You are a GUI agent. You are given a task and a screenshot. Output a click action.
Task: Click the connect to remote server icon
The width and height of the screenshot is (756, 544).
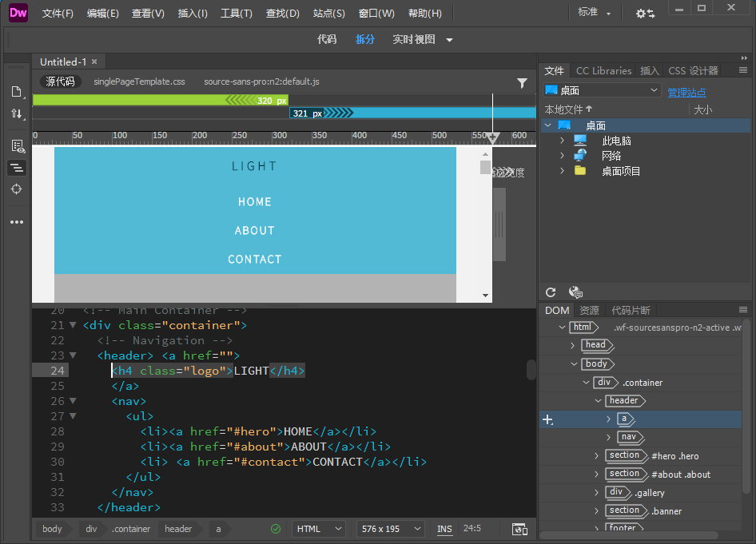pos(575,292)
